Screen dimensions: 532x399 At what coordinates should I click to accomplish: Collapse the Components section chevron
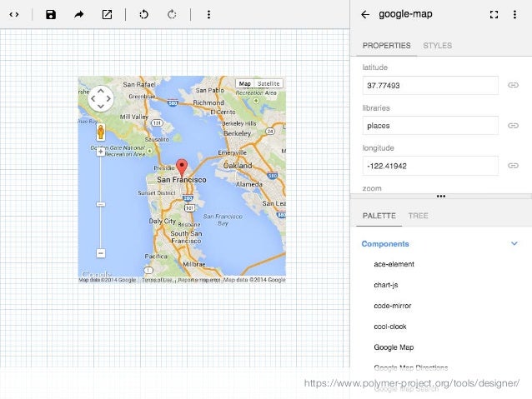click(x=514, y=243)
